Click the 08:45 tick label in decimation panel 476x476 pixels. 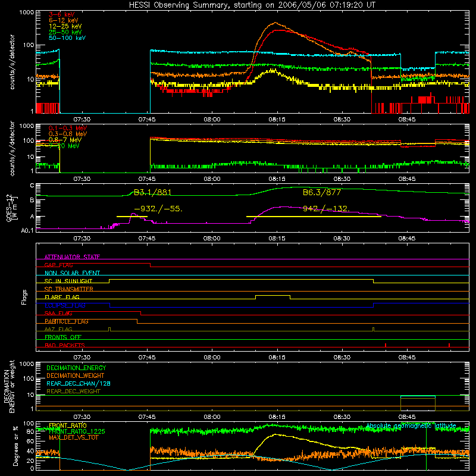pyautogui.click(x=407, y=417)
